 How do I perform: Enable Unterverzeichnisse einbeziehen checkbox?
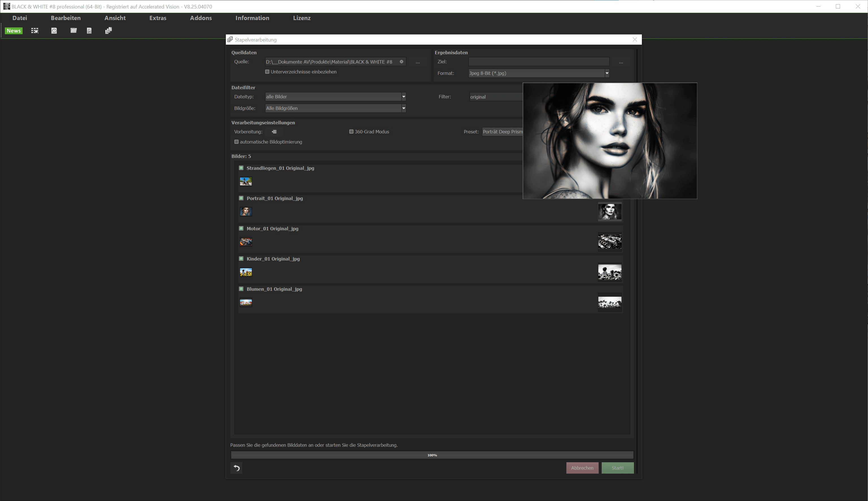pos(267,72)
